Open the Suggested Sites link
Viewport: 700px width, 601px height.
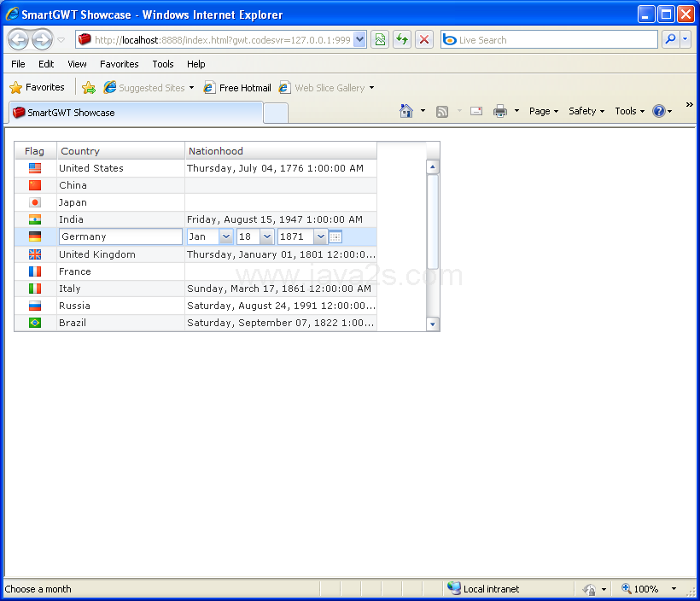[x=149, y=88]
